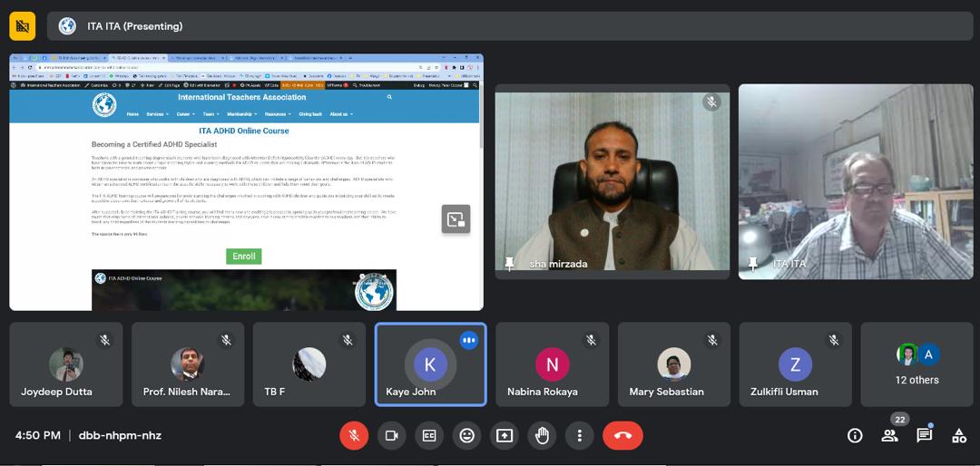Image resolution: width=980 pixels, height=466 pixels.
Task: Select the Kaye John participant tile
Action: pyautogui.click(x=430, y=364)
